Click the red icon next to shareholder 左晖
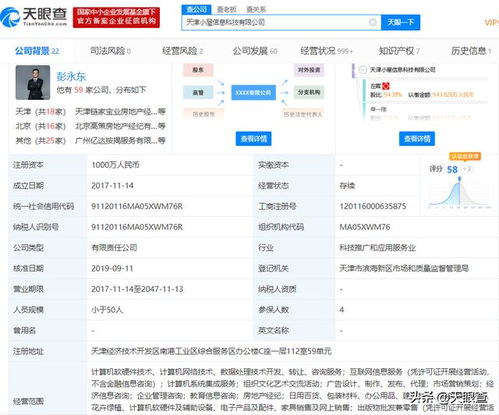Image resolution: width=499 pixels, height=415 pixels. tap(386, 86)
